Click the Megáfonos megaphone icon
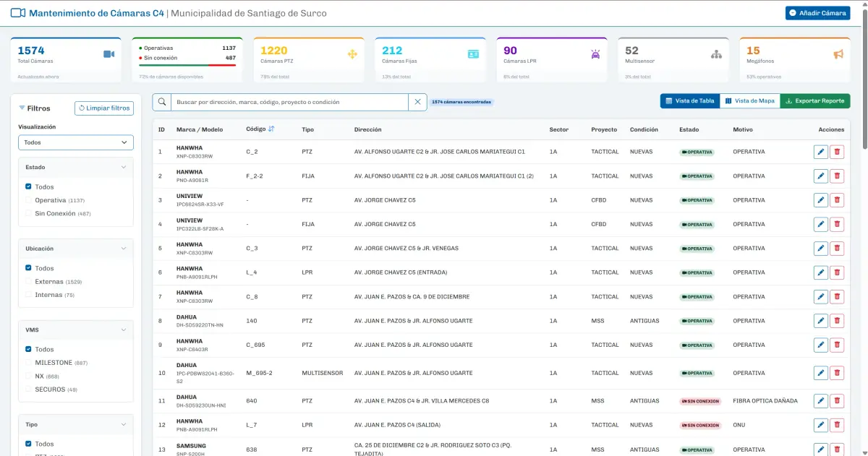The image size is (868, 456). 838,54
